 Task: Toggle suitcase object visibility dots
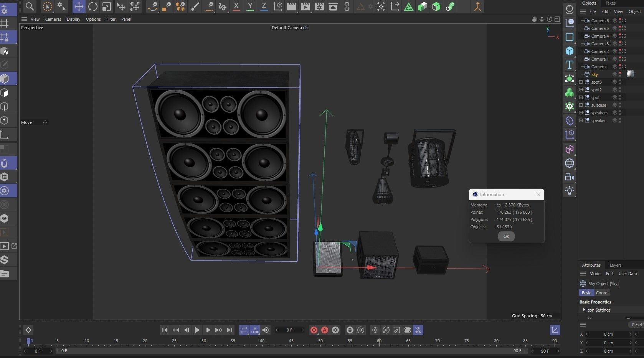tap(620, 105)
